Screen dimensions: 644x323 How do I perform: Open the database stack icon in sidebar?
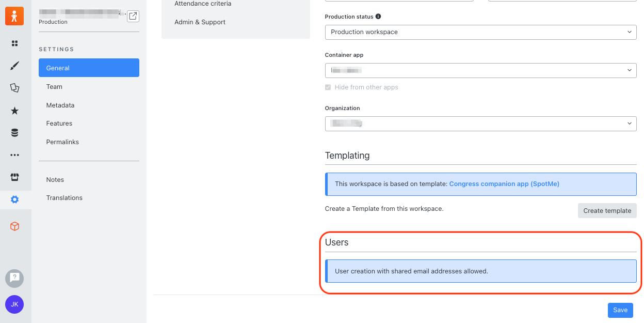point(15,133)
